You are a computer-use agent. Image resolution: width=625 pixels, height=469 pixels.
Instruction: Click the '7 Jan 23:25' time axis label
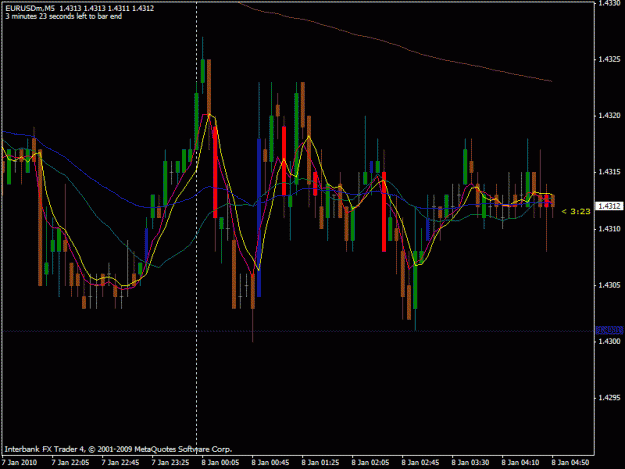(x=171, y=463)
